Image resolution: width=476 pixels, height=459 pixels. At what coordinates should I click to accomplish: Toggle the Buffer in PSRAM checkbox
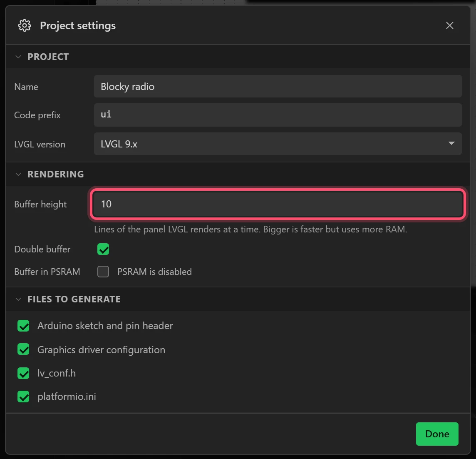click(103, 272)
